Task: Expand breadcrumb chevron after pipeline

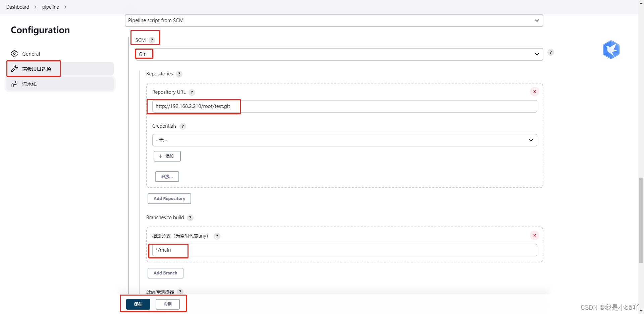Action: [x=65, y=7]
